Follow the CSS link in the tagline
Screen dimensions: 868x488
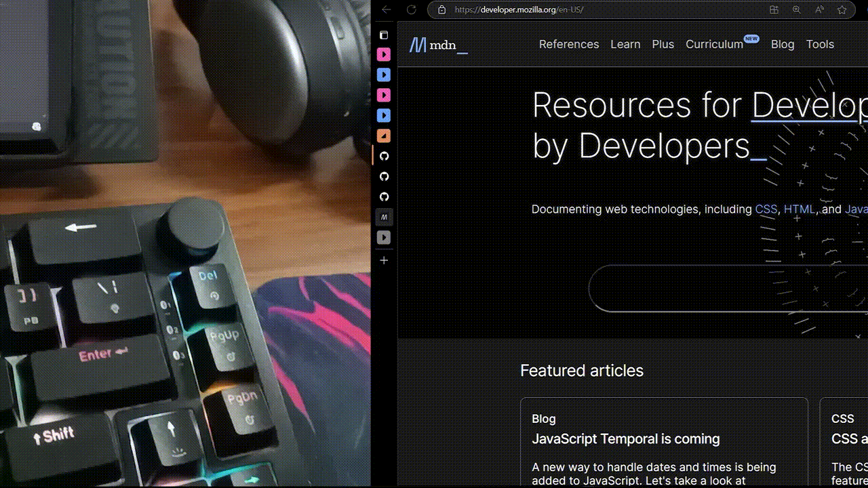766,209
